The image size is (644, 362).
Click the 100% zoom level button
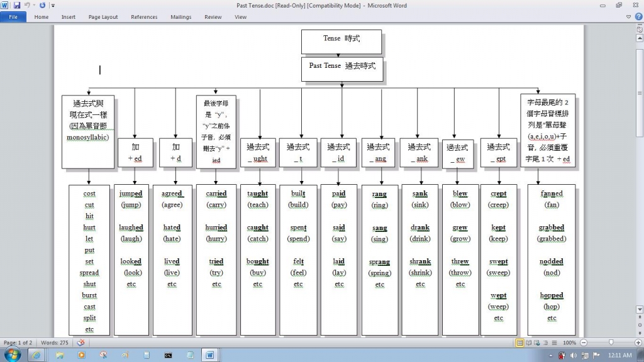(x=570, y=343)
